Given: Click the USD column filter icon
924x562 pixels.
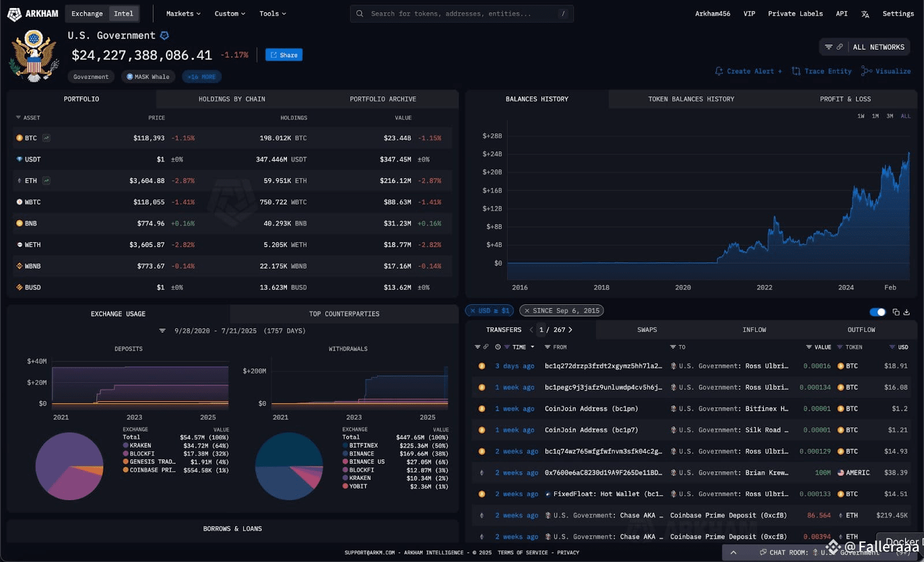Looking at the screenshot, I should (x=892, y=347).
